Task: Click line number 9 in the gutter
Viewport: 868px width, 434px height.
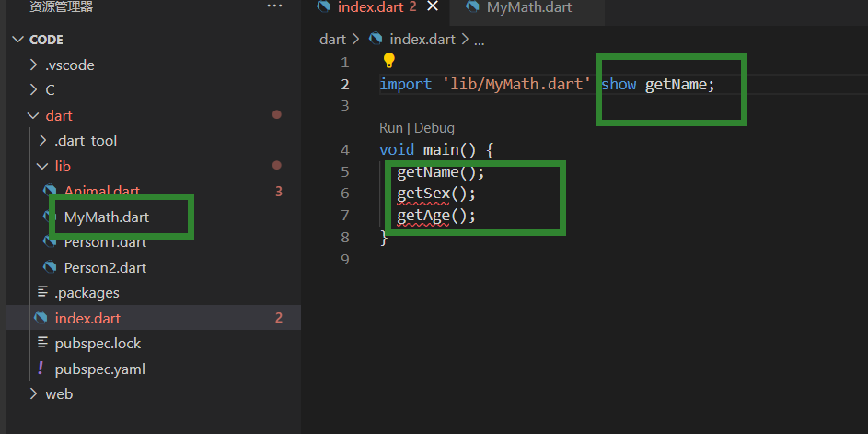Action: coord(345,260)
